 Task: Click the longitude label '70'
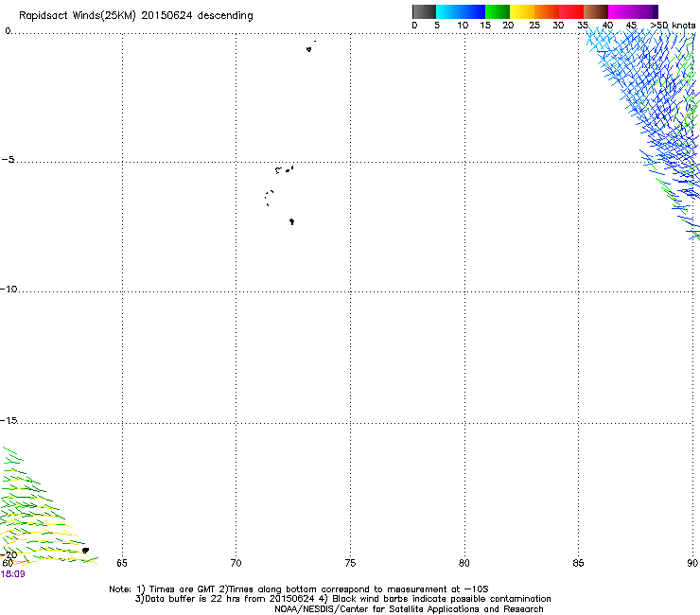pyautogui.click(x=236, y=563)
